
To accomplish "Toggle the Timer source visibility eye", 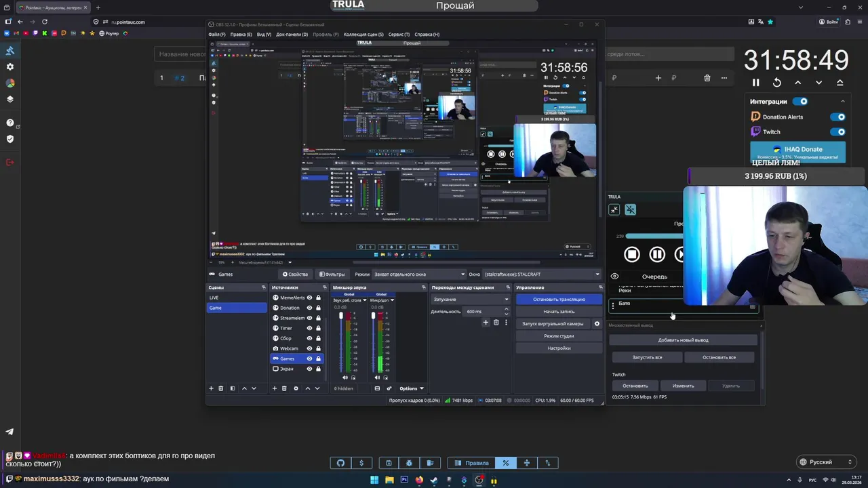I will pyautogui.click(x=309, y=328).
